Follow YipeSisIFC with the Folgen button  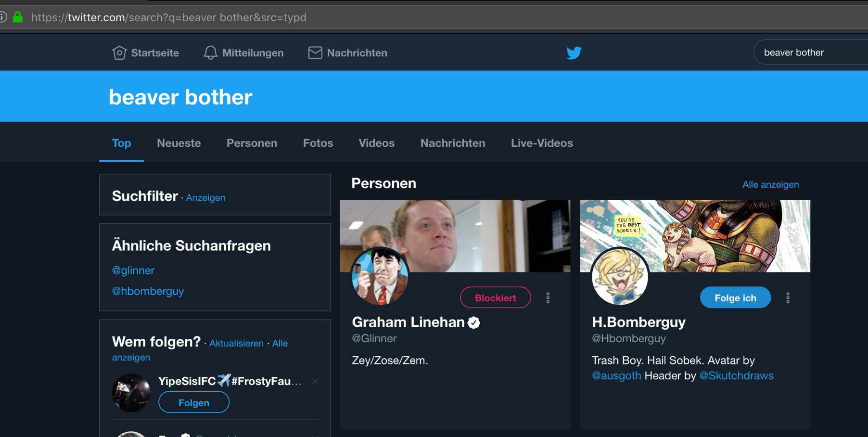pyautogui.click(x=194, y=402)
